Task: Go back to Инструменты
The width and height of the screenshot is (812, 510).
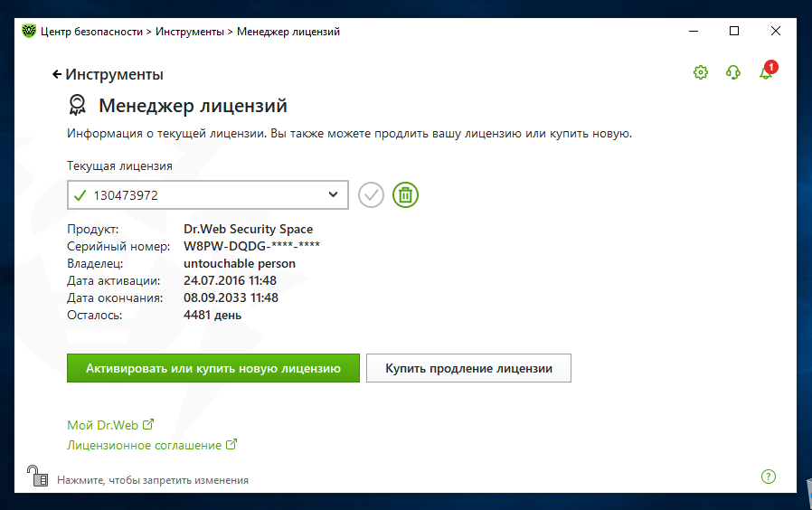Action: point(108,74)
